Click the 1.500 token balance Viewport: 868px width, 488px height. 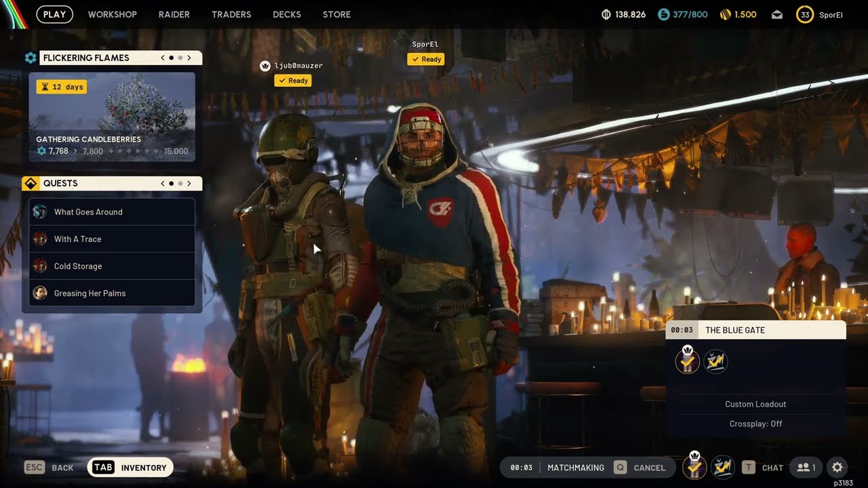pos(745,14)
